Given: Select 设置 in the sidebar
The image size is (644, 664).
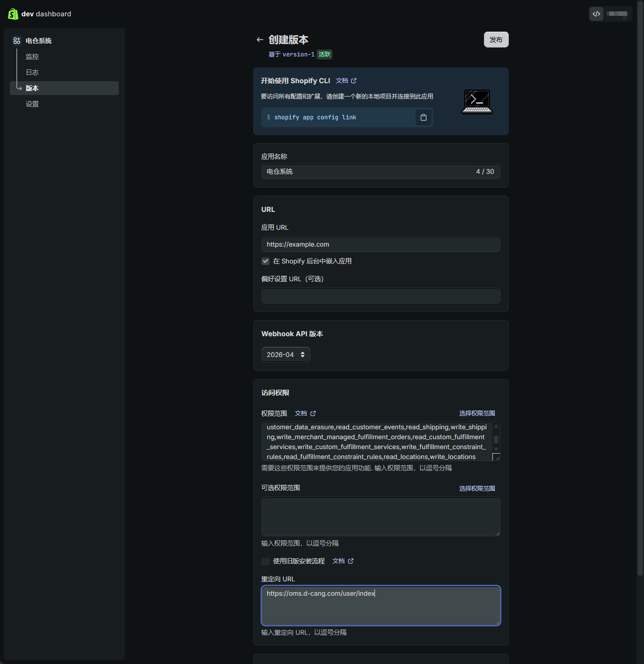Looking at the screenshot, I should (x=32, y=104).
